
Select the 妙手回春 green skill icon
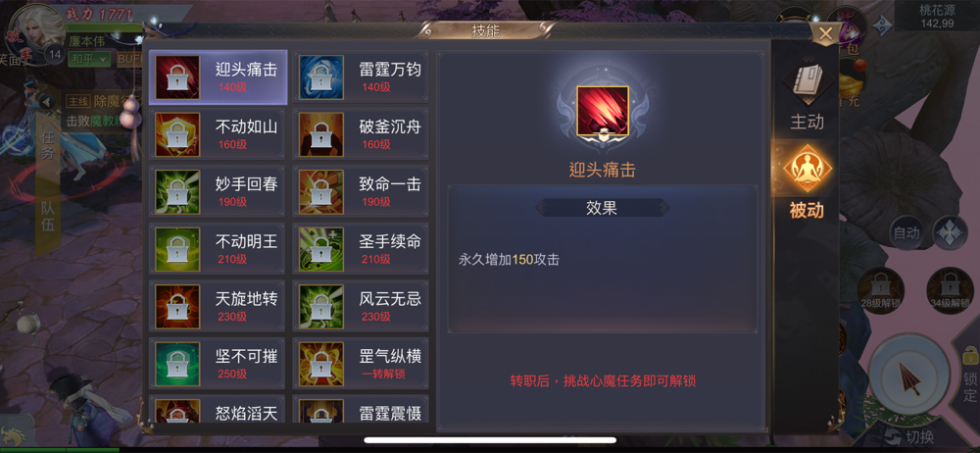[176, 192]
